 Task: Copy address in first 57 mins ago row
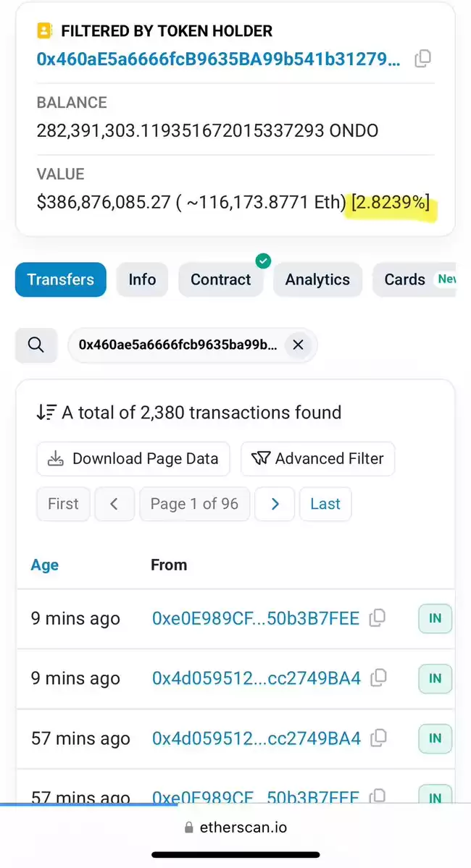click(x=378, y=738)
